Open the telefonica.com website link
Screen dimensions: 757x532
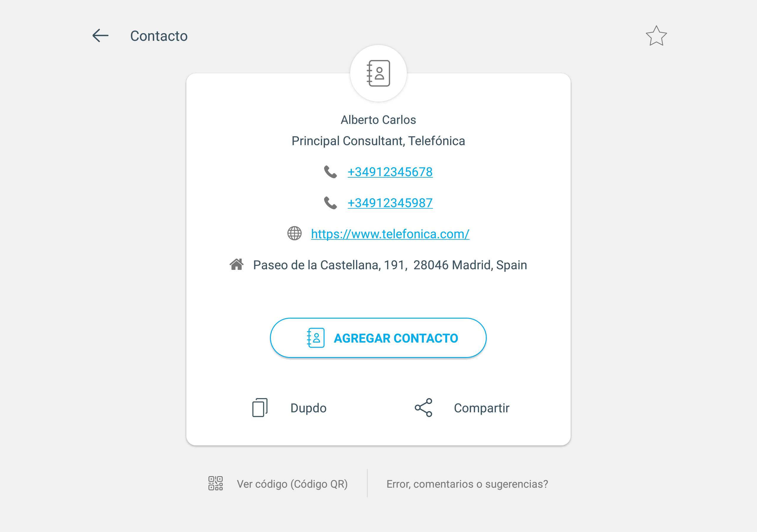390,234
